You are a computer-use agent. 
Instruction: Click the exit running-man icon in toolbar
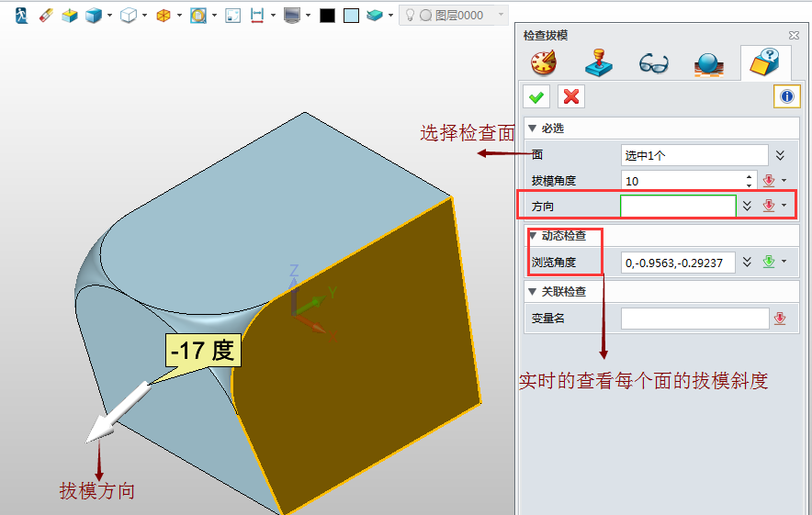point(21,16)
